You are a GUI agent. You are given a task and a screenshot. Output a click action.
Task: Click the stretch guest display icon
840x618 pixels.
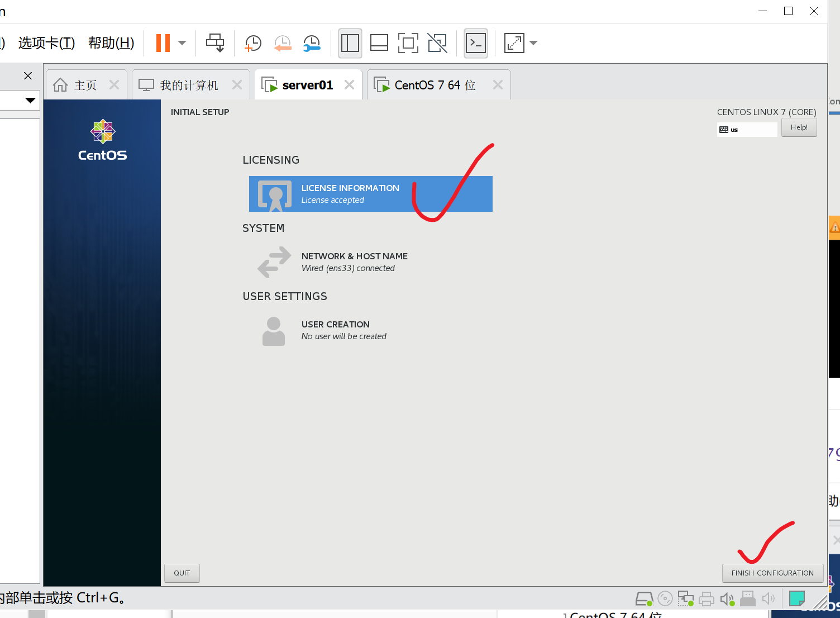click(514, 43)
